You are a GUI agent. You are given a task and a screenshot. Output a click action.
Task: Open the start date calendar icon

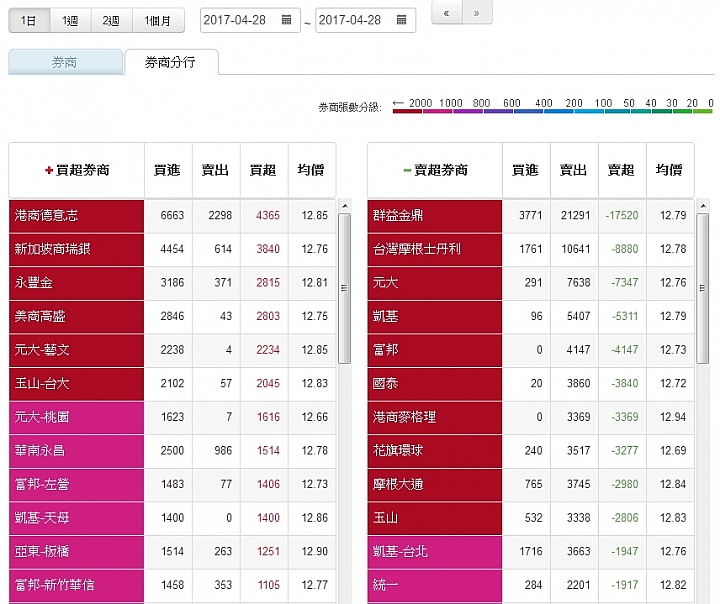click(x=287, y=20)
